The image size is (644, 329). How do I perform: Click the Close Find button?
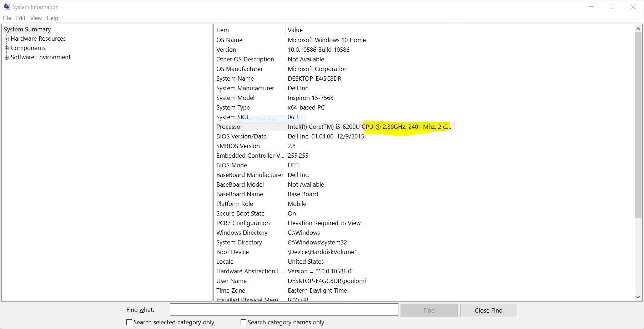point(488,310)
